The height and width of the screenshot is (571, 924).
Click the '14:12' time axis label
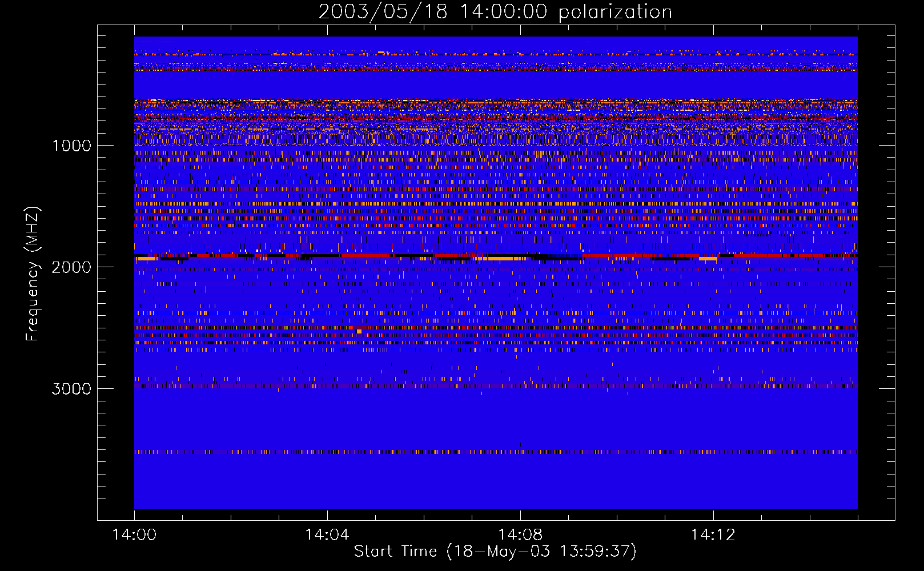coord(713,535)
